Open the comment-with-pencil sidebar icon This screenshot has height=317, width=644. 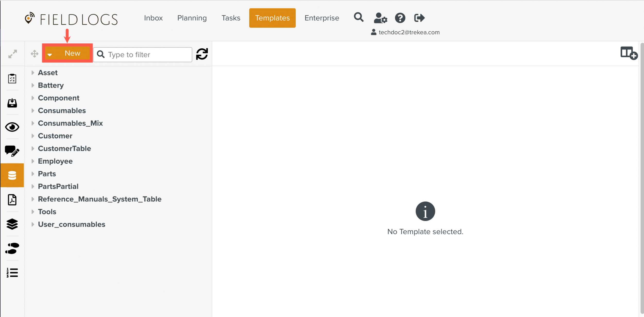[x=12, y=151]
